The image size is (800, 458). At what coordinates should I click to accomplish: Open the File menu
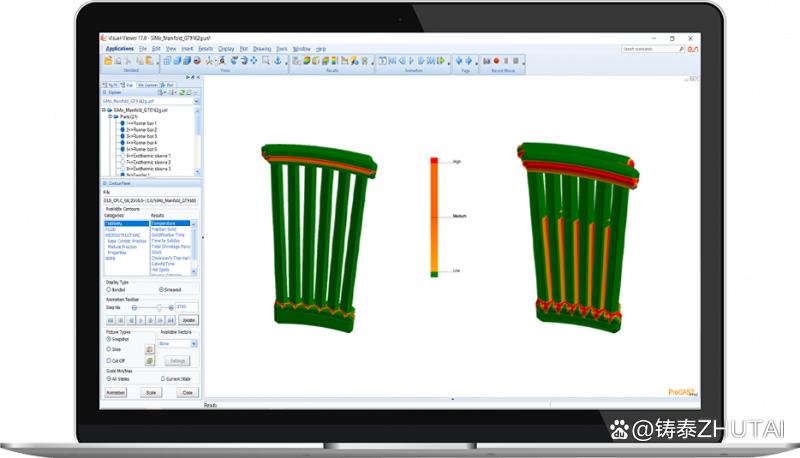143,49
